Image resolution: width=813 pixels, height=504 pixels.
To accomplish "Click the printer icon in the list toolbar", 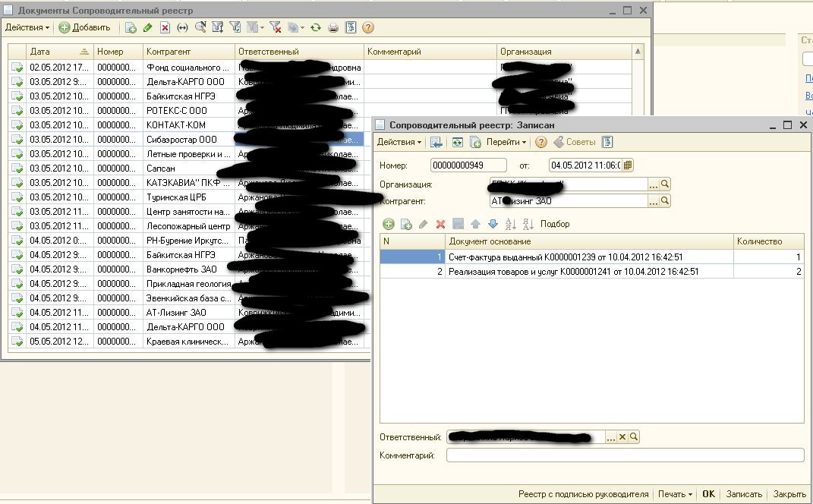I will coord(333,27).
